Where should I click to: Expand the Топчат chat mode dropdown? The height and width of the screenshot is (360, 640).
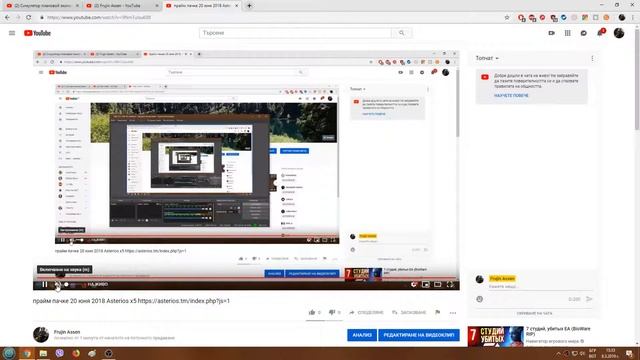coord(487,58)
